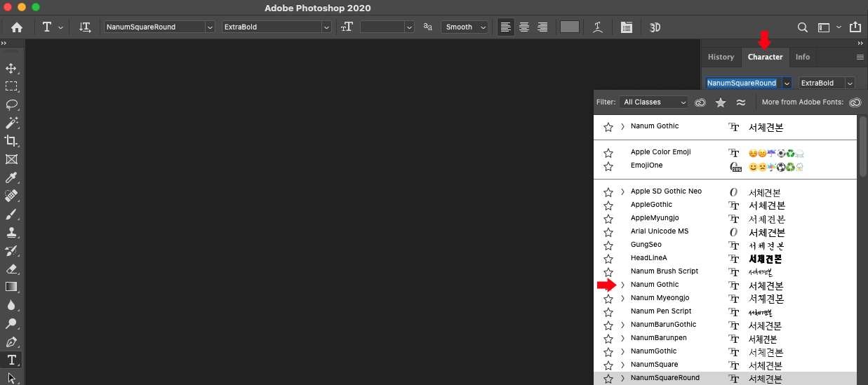Select the Rectangular Marquee tool
Viewport: 868px width, 385px height.
click(x=11, y=86)
